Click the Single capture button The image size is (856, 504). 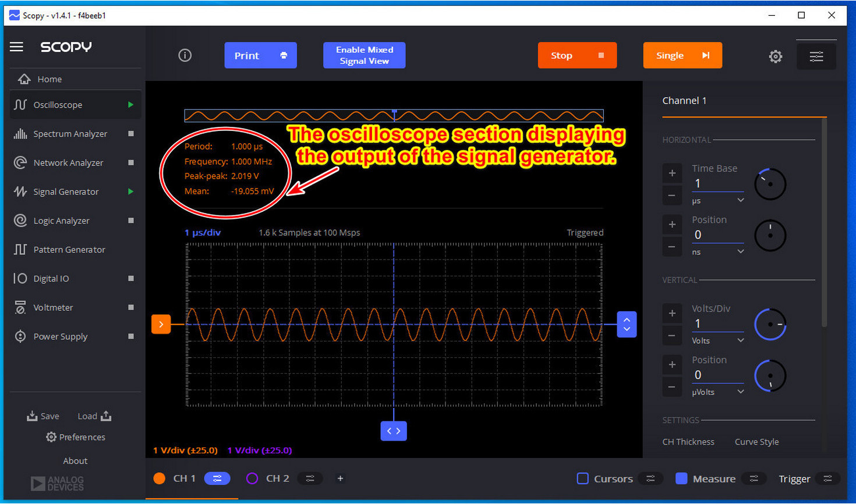pyautogui.click(x=682, y=55)
